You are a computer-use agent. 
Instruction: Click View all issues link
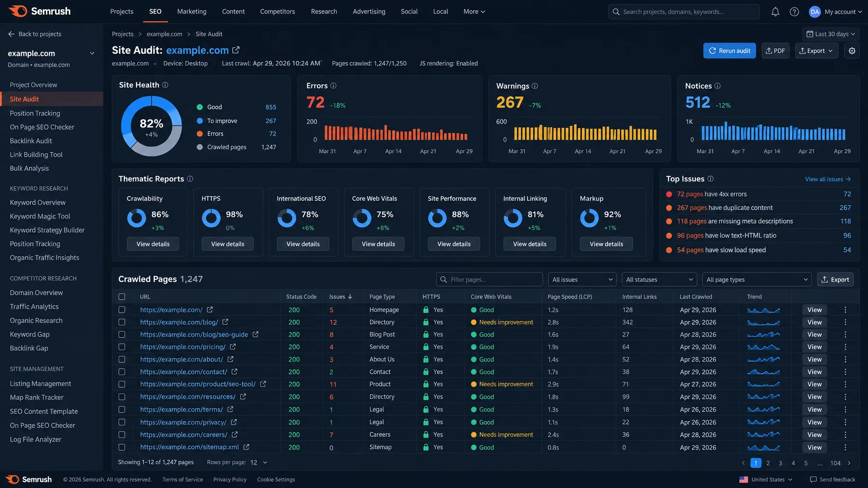(x=828, y=179)
